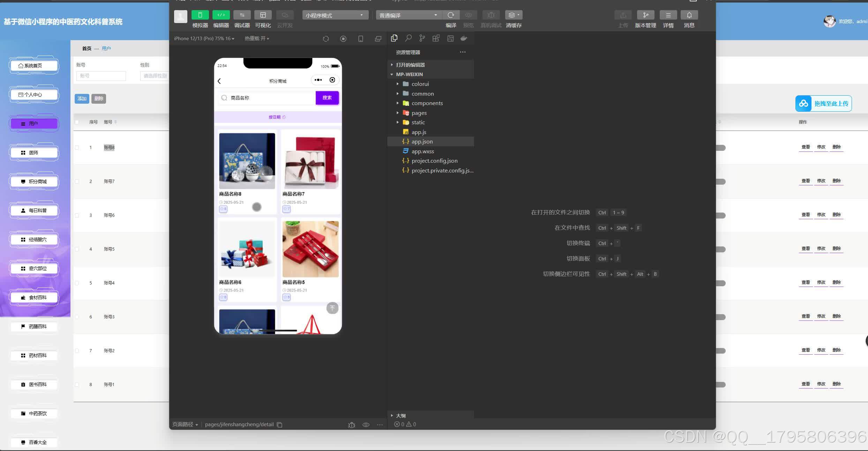The height and width of the screenshot is (451, 868).
Task: Open 每日科普 in the admin sidebar
Action: tap(33, 210)
